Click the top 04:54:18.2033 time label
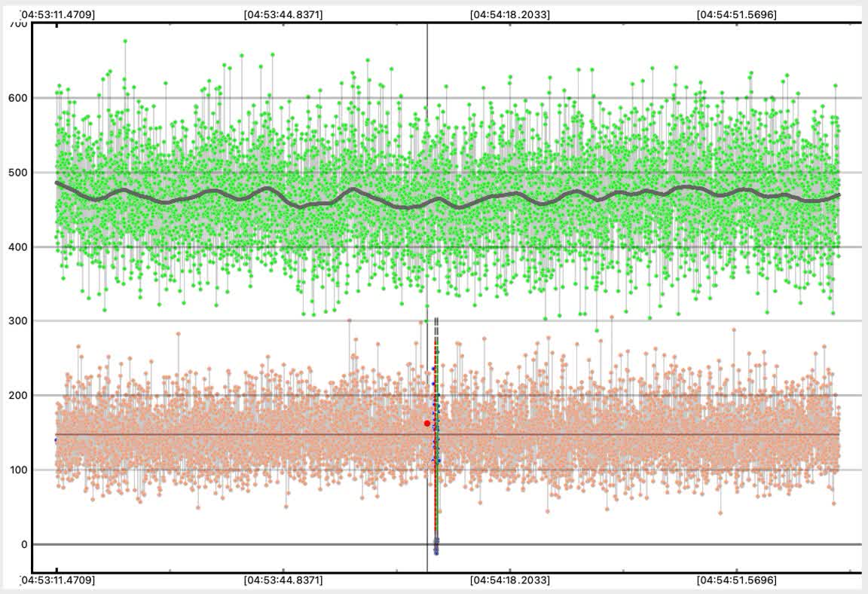 click(509, 14)
